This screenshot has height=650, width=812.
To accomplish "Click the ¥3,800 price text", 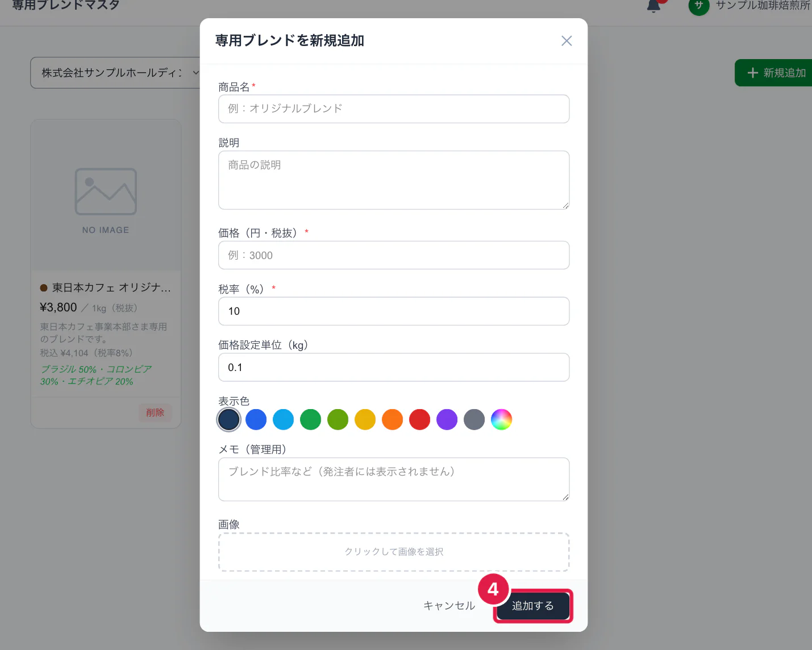I will 59,307.
